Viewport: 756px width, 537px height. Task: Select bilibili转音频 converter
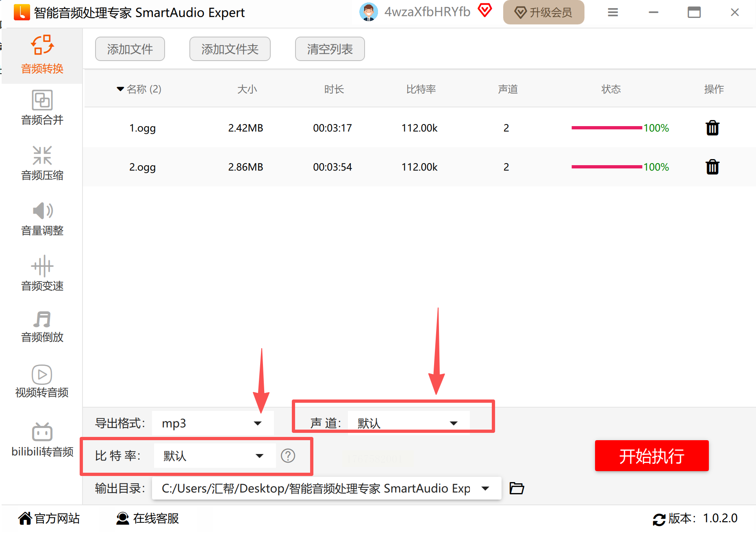point(42,440)
